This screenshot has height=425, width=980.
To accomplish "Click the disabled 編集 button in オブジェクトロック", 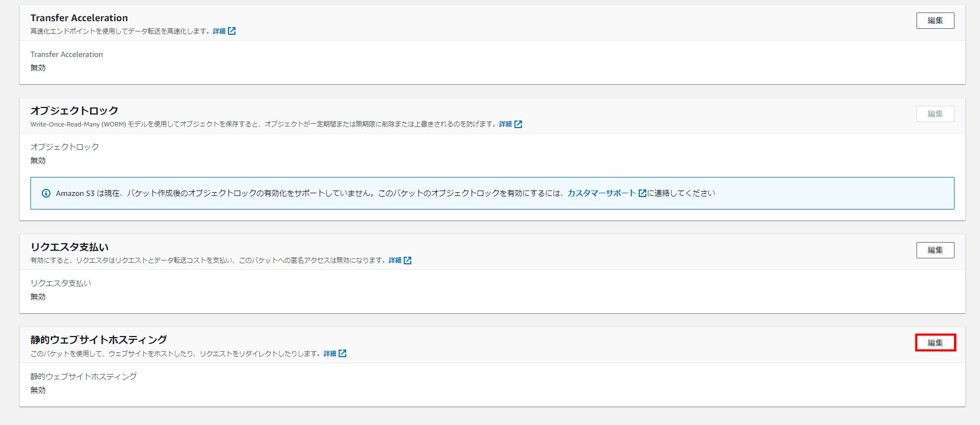I will coord(935,114).
